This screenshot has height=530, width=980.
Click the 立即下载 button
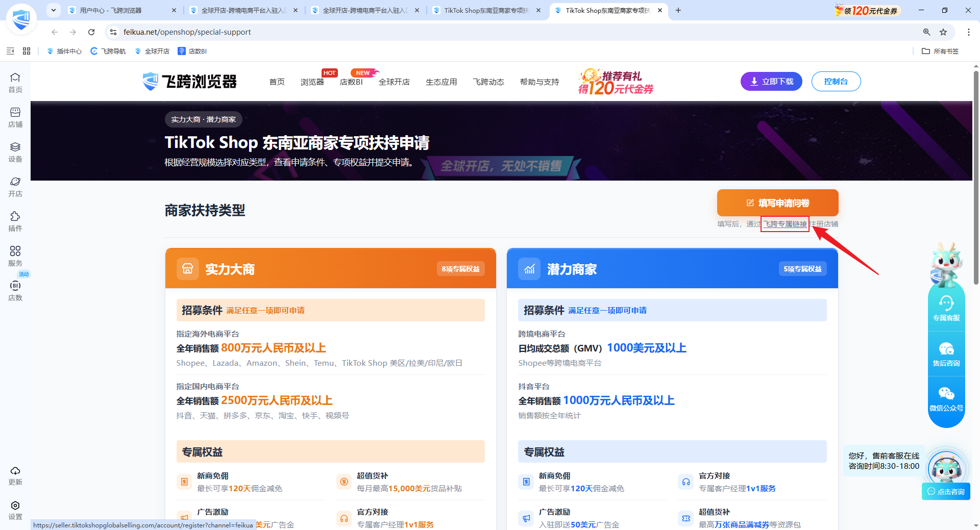[771, 82]
